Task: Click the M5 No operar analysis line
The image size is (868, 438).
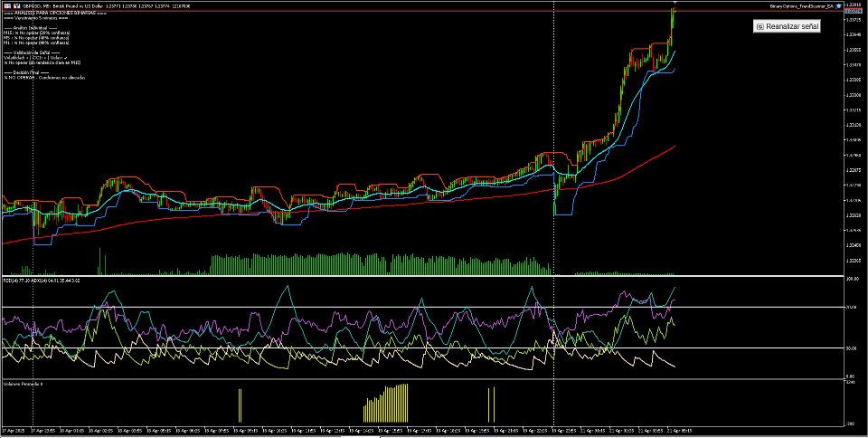Action: pyautogui.click(x=36, y=38)
